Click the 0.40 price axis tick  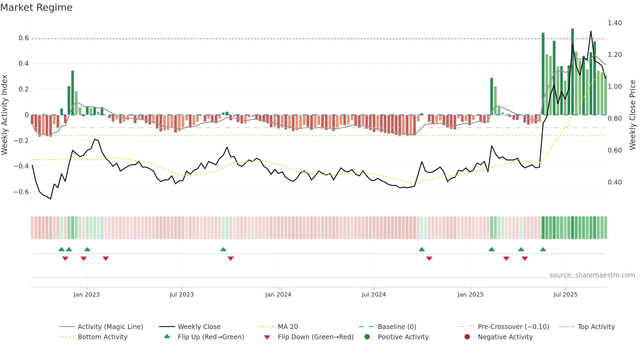click(615, 182)
